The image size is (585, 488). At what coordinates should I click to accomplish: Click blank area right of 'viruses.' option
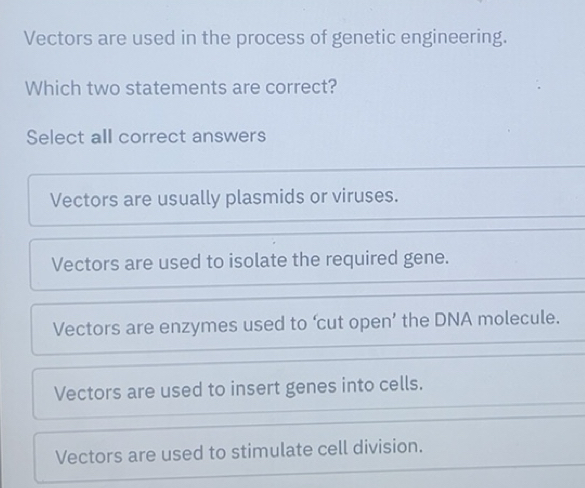click(x=492, y=195)
